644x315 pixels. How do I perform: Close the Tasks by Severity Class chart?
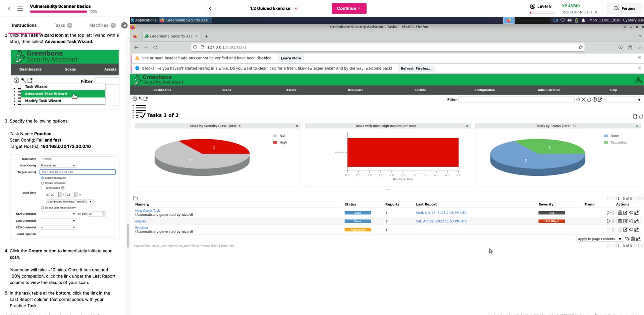point(297,126)
